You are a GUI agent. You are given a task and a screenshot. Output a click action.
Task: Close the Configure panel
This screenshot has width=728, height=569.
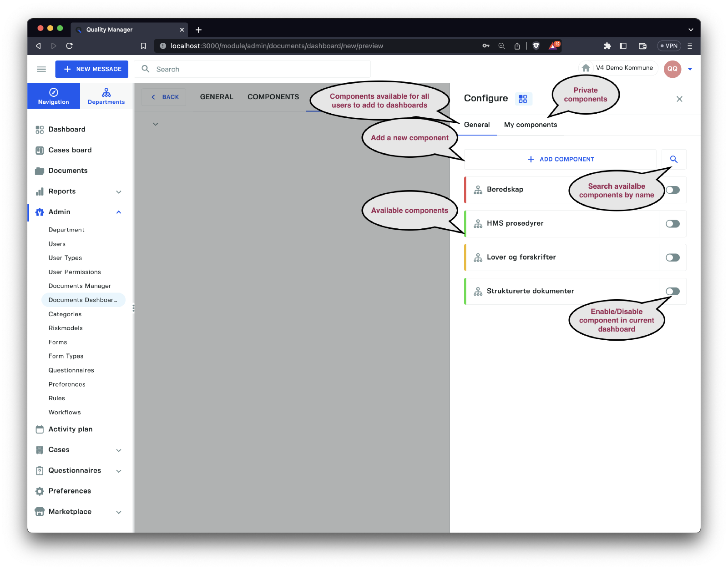(x=679, y=99)
